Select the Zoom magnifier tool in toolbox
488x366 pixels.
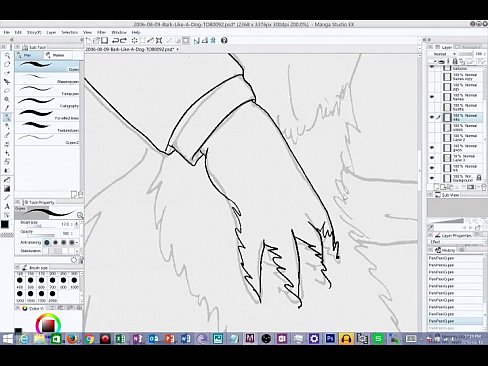pyautogui.click(x=7, y=56)
